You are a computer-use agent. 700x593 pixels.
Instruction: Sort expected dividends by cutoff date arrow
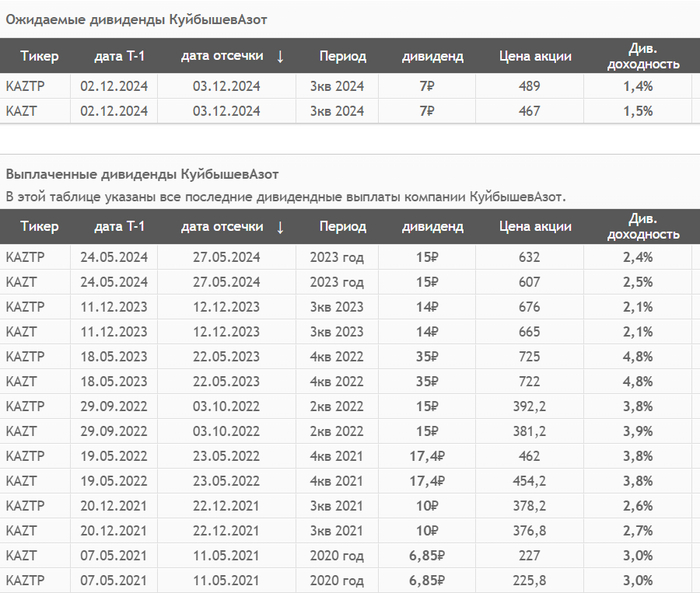click(280, 56)
